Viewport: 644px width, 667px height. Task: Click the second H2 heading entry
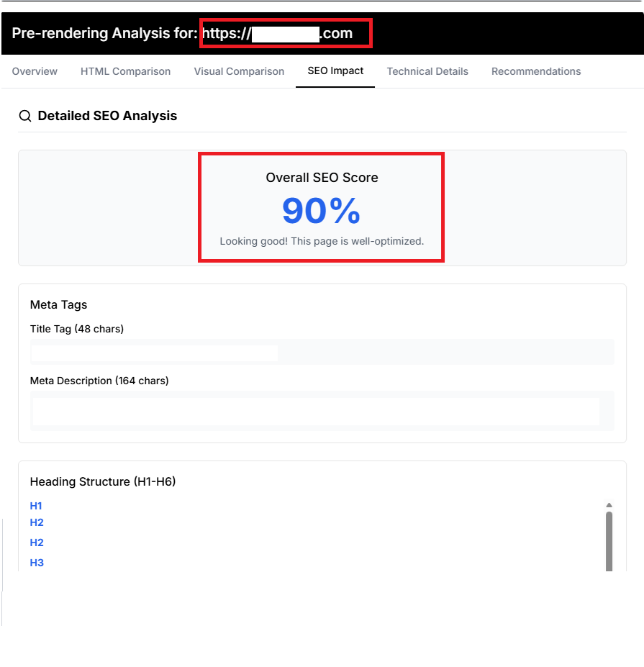(37, 543)
